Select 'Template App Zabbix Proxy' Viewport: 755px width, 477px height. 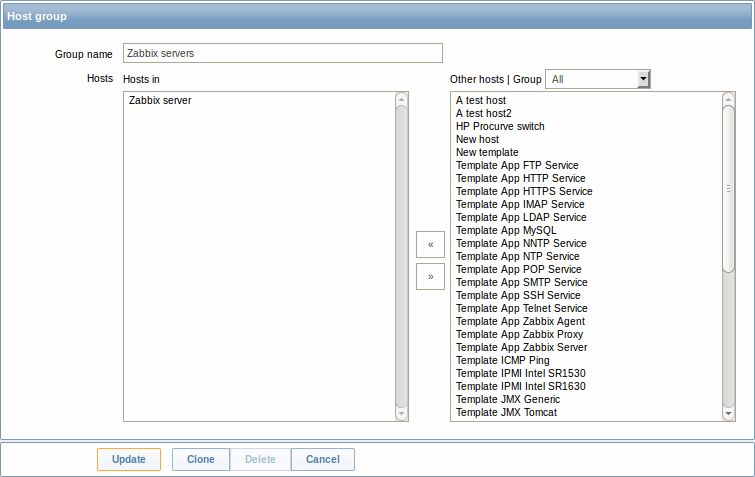point(519,334)
